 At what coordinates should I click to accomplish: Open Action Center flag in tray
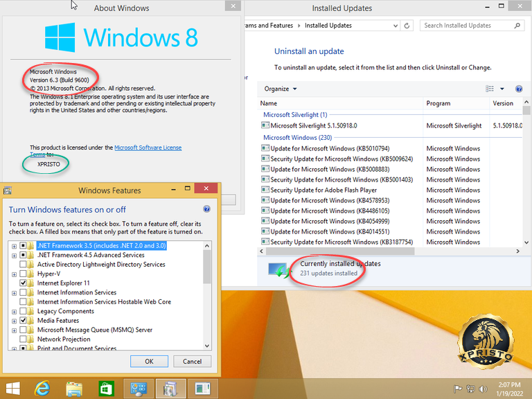coord(458,389)
